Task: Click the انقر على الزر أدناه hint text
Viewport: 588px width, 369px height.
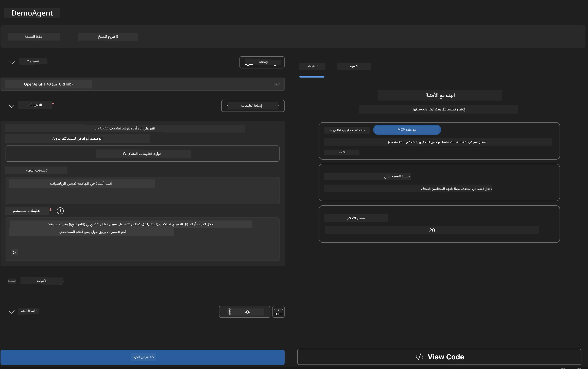Action: (125, 128)
